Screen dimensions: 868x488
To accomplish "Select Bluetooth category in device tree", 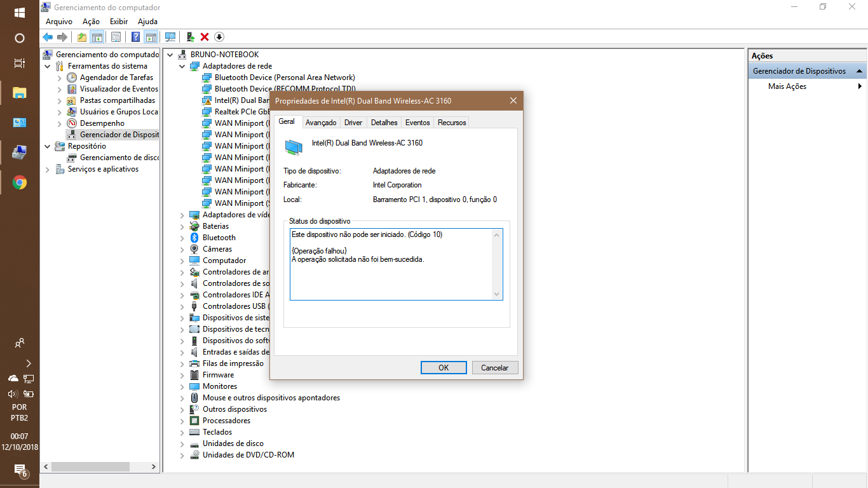I will [x=219, y=238].
